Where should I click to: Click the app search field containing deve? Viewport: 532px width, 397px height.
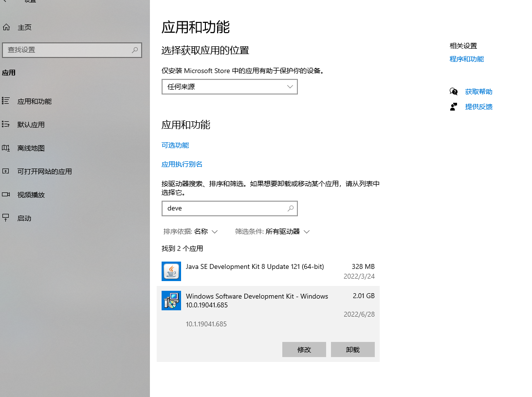[x=224, y=208]
